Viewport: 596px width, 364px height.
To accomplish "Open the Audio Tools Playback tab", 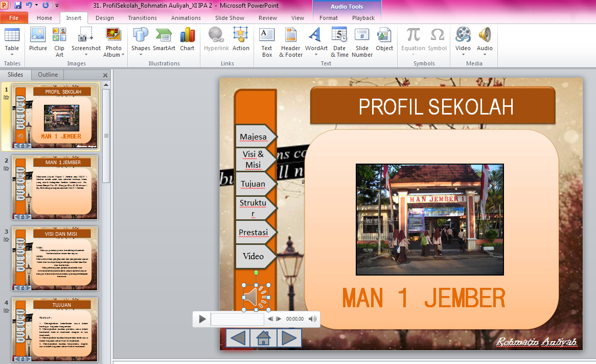I will click(363, 17).
